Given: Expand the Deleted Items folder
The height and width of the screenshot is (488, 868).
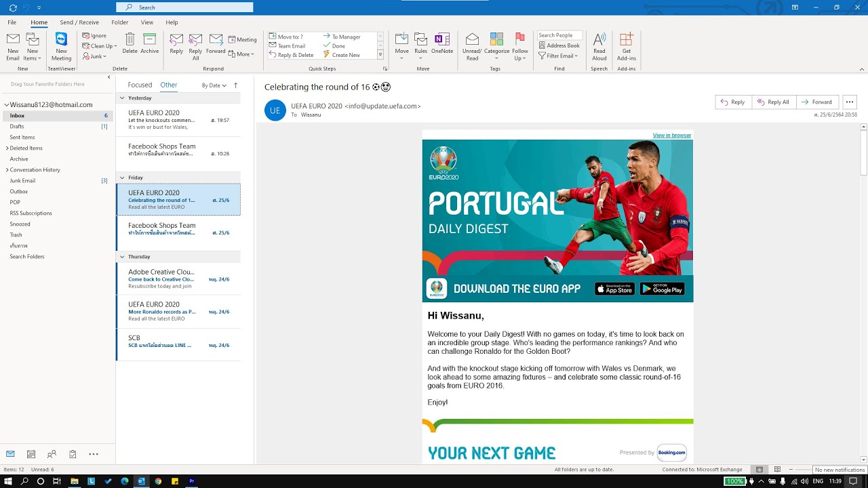Looking at the screenshot, I should (7, 148).
